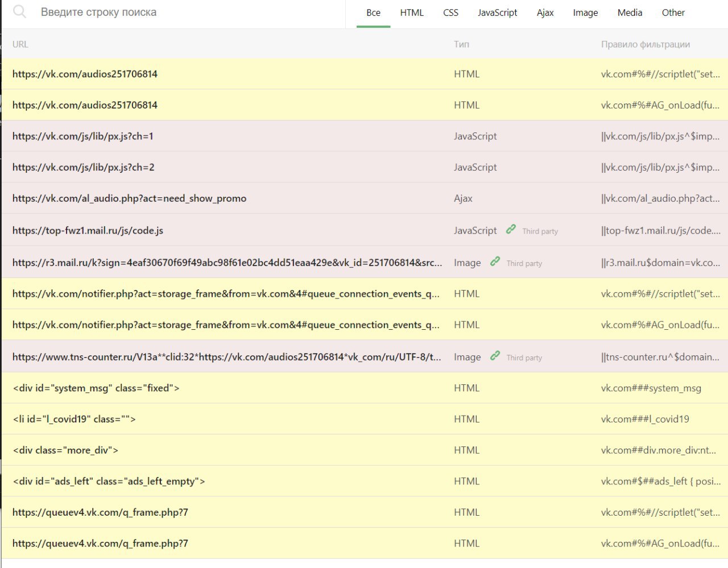The image size is (728, 568).
Task: Select the Все filter tab
Action: tap(373, 13)
